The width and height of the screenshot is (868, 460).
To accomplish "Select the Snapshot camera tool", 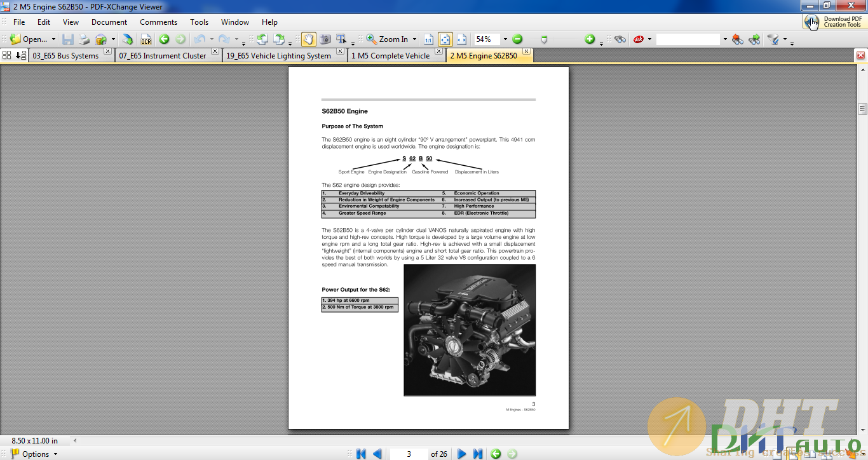I will click(x=325, y=39).
